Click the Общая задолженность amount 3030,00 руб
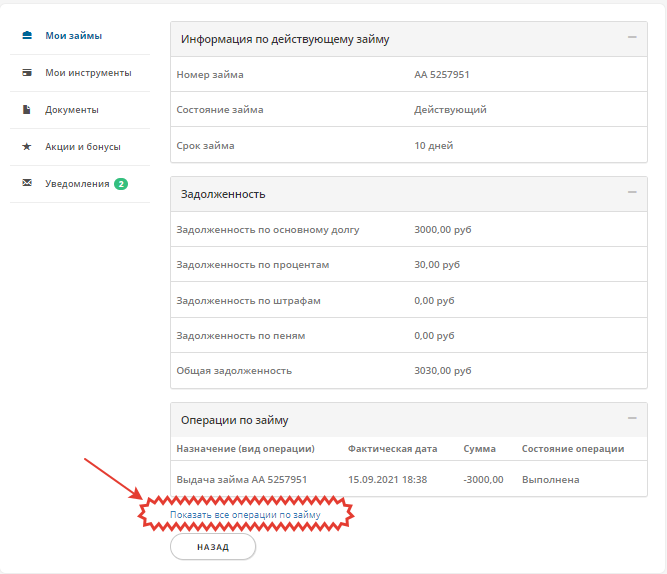The width and height of the screenshot is (667, 574). [442, 371]
